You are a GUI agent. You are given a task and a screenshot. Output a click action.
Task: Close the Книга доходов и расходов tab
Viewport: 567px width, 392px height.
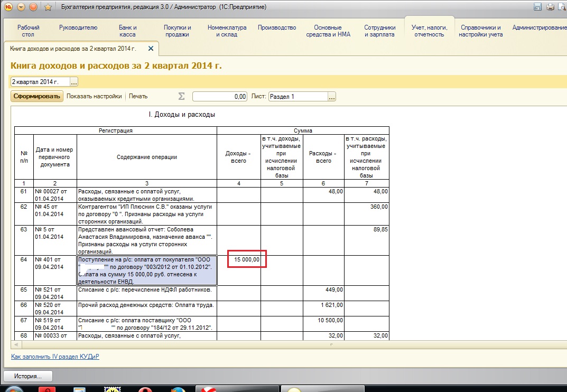point(151,49)
